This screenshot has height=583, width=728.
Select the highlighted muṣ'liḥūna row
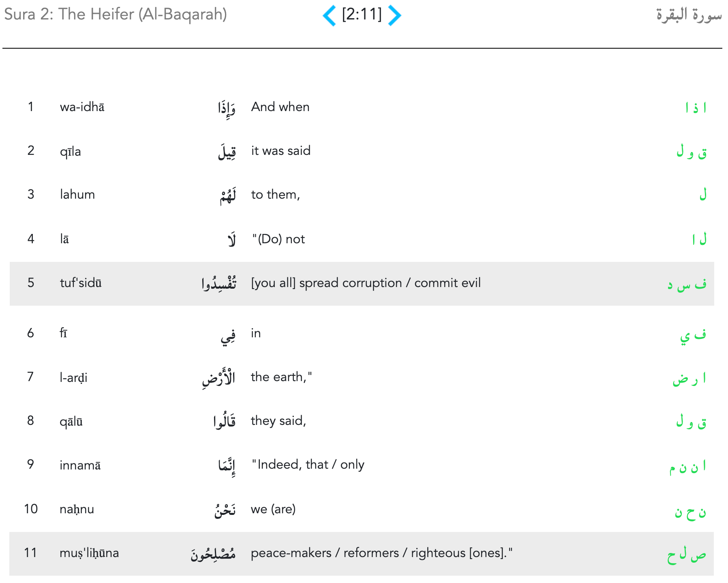pyautogui.click(x=362, y=553)
